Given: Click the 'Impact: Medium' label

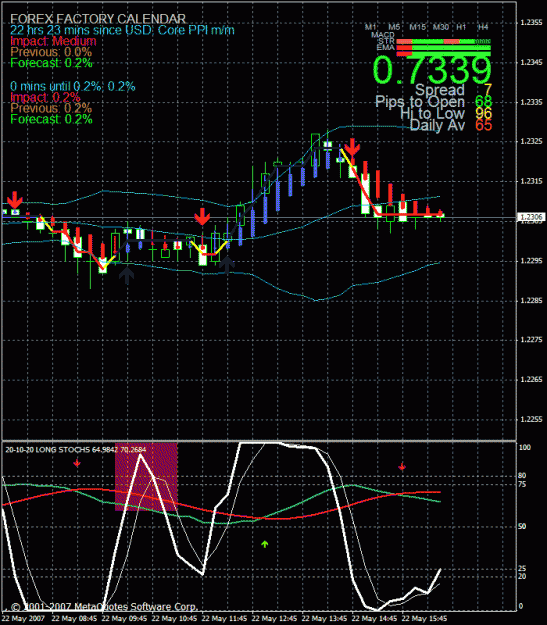Looking at the screenshot, I should pyautogui.click(x=53, y=41).
